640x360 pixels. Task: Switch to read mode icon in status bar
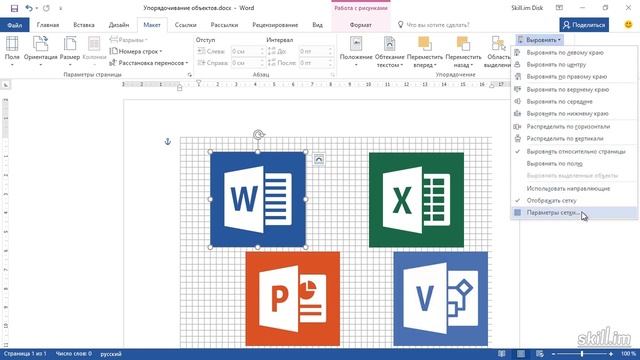(502, 353)
